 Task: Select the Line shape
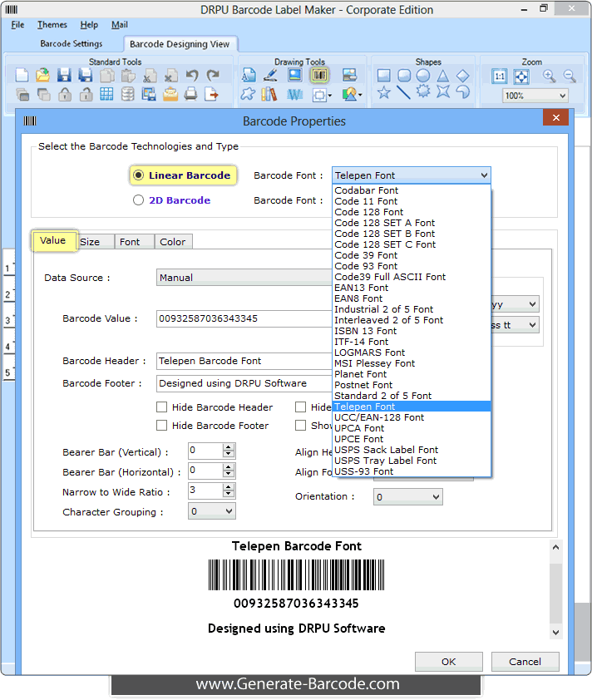(x=403, y=92)
